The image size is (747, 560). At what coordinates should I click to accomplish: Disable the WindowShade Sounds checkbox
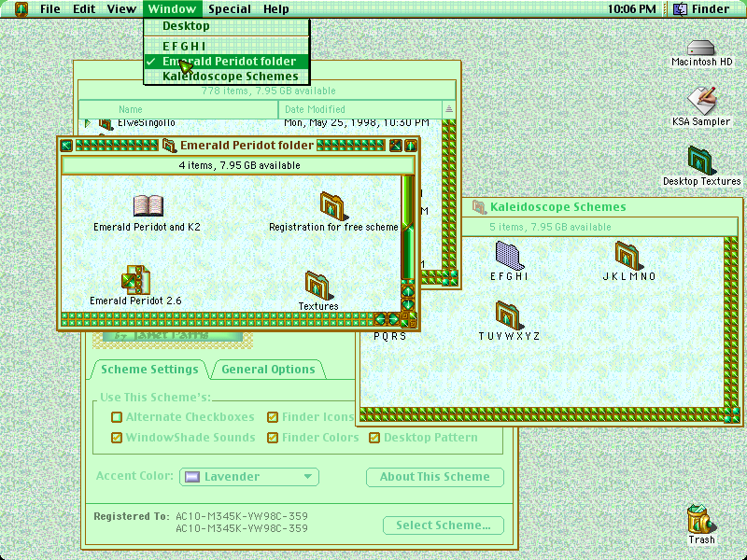pos(116,437)
